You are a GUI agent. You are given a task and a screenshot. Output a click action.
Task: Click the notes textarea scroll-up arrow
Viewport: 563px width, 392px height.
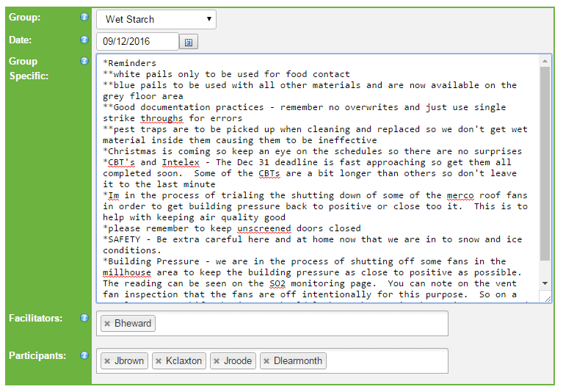click(545, 61)
